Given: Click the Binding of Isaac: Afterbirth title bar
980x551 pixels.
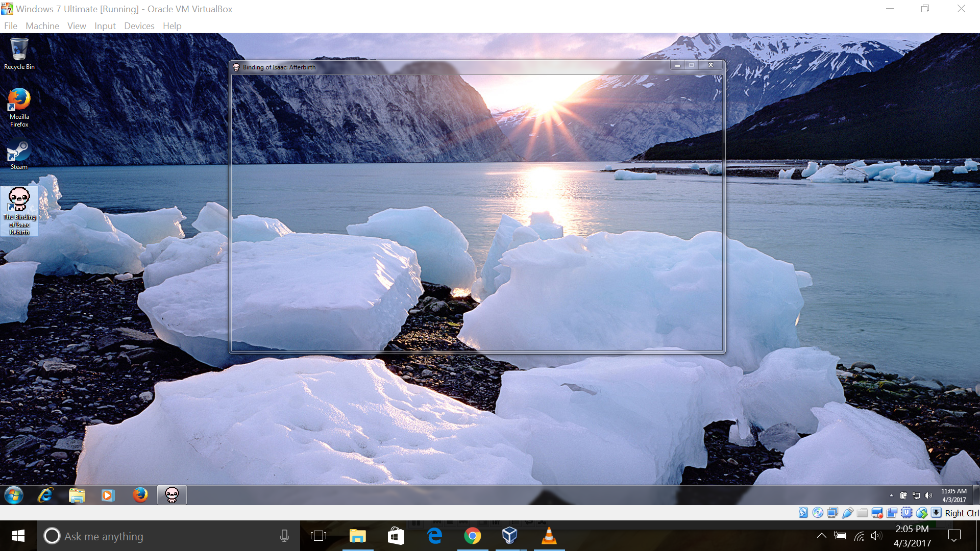Looking at the screenshot, I should [x=449, y=67].
